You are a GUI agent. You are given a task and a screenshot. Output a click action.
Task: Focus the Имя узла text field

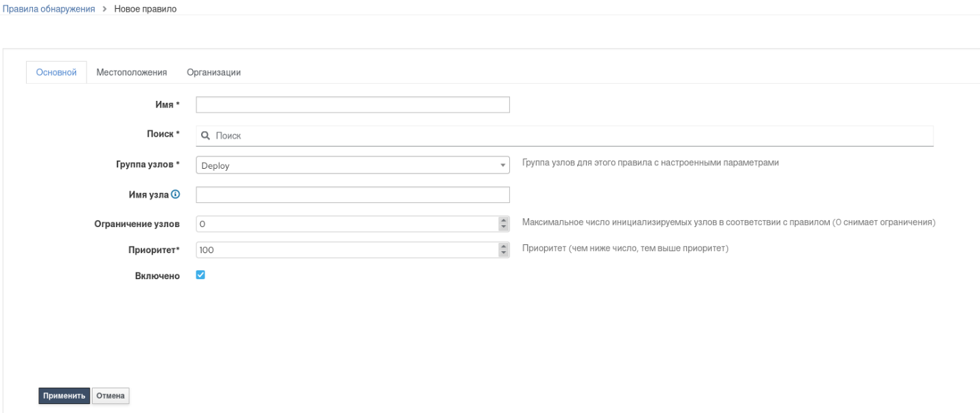coord(352,196)
